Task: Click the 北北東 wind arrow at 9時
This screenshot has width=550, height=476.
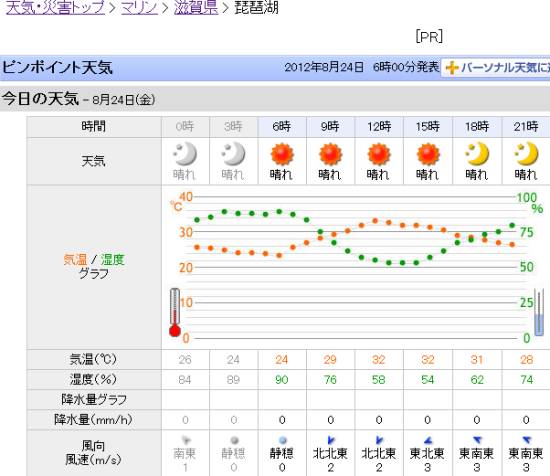Action: [x=331, y=440]
